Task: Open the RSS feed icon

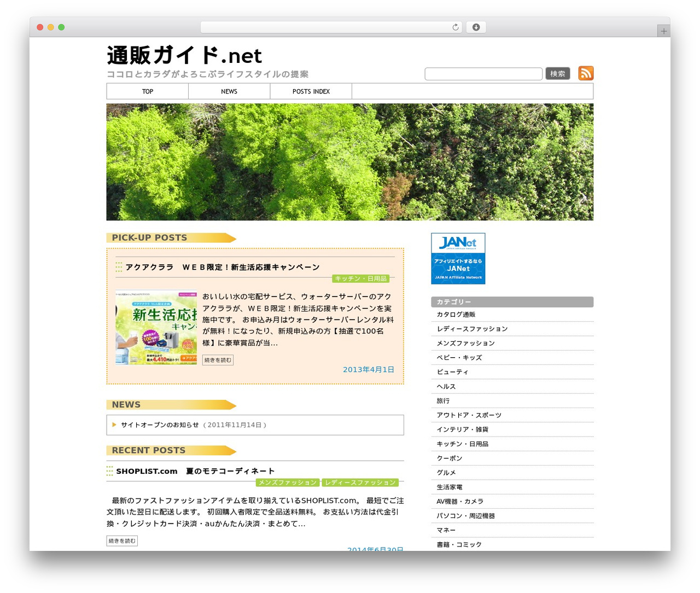Action: tap(586, 73)
